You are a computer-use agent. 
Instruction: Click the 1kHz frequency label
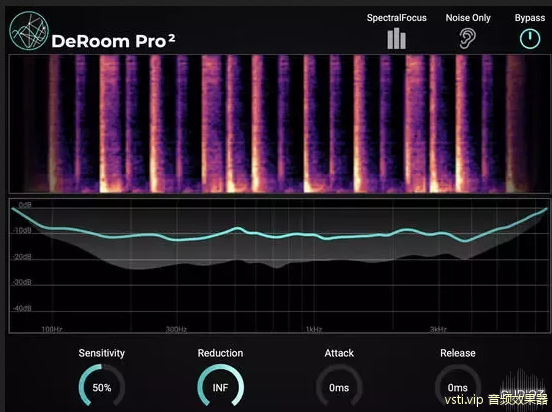(314, 329)
